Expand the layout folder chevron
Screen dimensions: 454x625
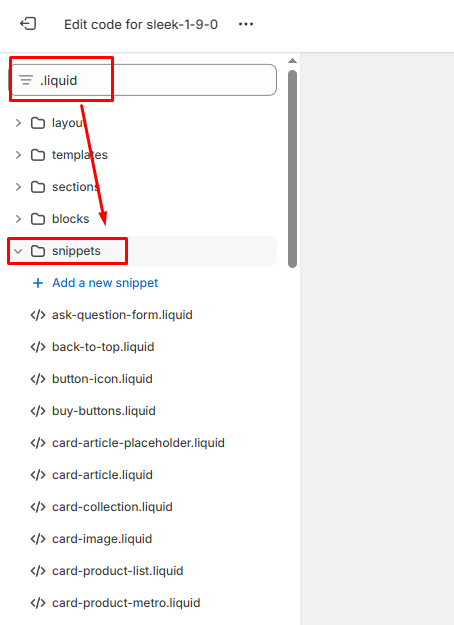click(x=18, y=123)
